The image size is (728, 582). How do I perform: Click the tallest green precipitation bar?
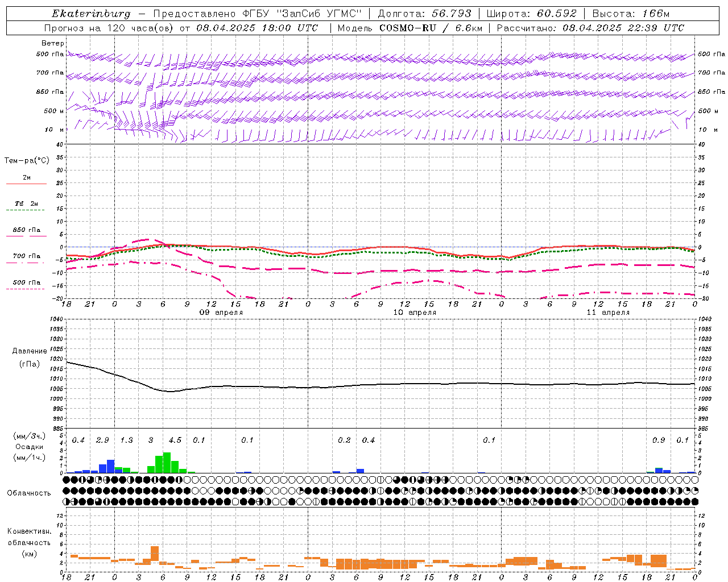(x=167, y=463)
